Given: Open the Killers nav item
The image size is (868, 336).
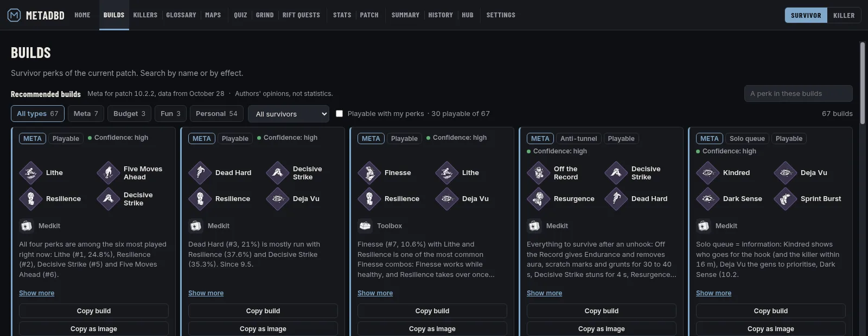Looking at the screenshot, I should click(x=145, y=15).
